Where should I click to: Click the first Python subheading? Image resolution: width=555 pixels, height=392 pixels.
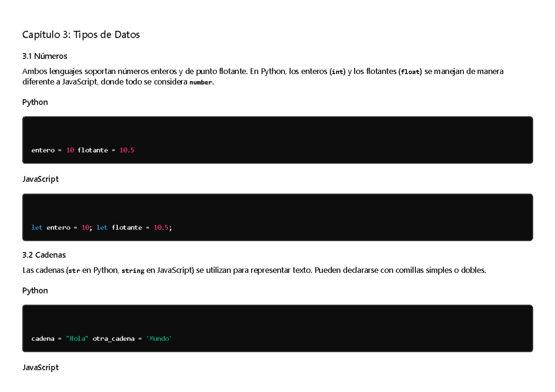click(35, 102)
